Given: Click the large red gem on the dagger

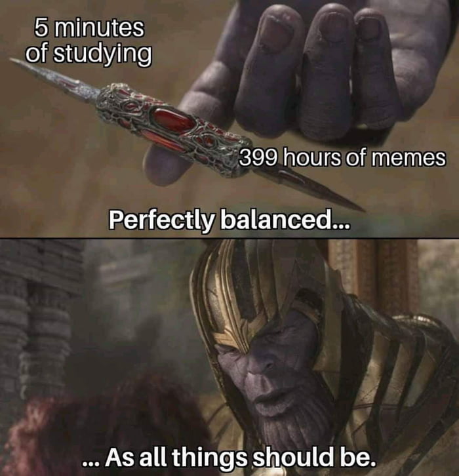Looking at the screenshot, I should [x=174, y=119].
